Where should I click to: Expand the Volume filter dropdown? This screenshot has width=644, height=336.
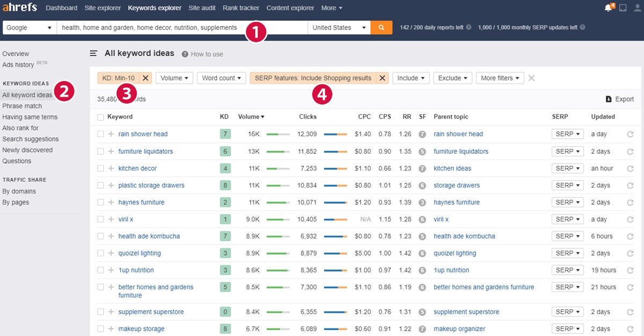[174, 78]
